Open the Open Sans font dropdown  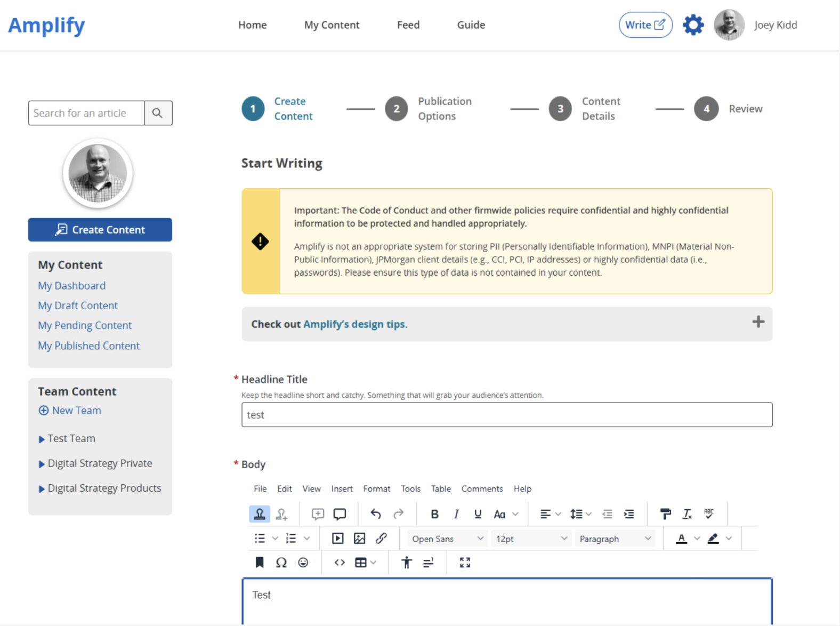coord(447,539)
